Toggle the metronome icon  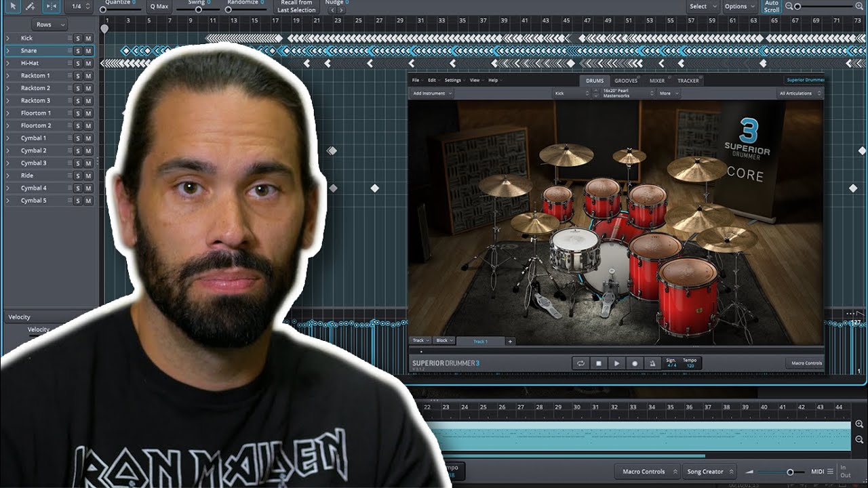653,363
